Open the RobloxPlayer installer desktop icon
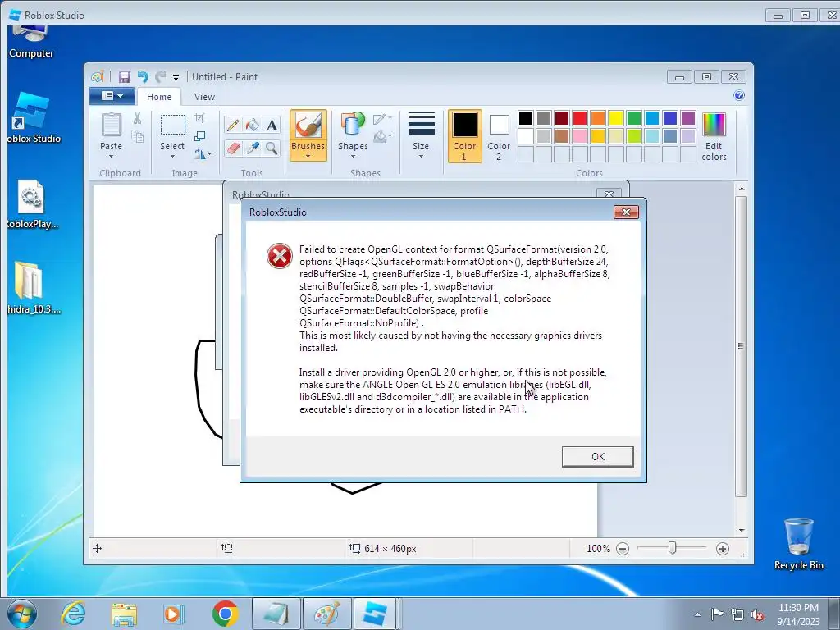The image size is (840, 630). pyautogui.click(x=32, y=204)
